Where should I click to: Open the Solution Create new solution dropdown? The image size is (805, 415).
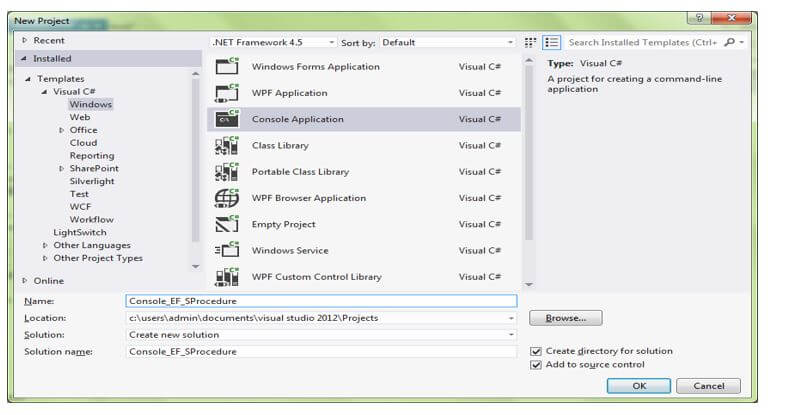(x=321, y=335)
